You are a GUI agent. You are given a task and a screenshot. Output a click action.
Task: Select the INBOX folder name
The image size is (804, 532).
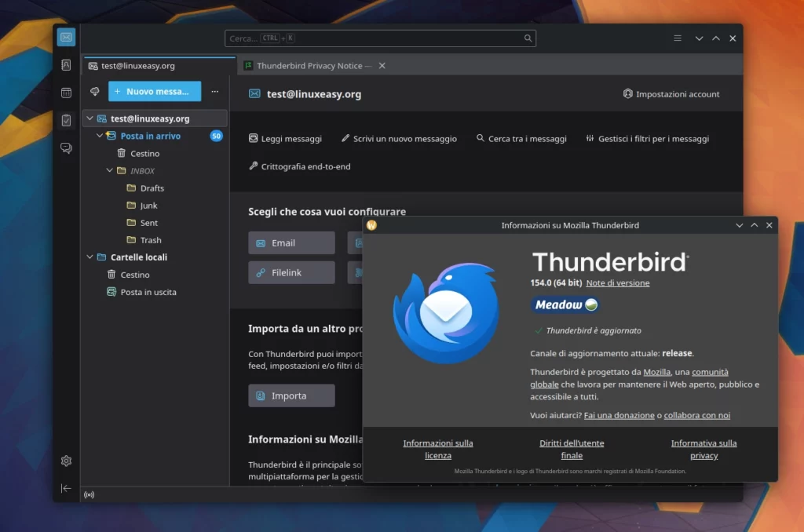[x=142, y=171]
